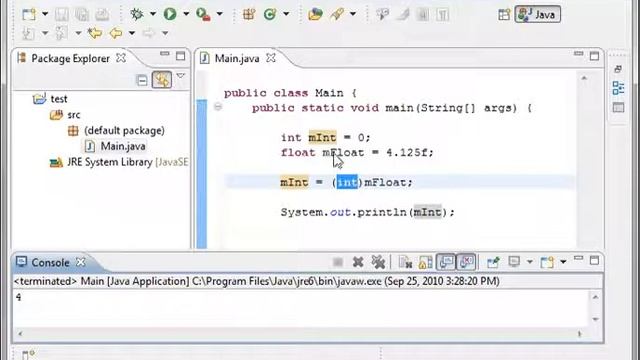Select the Package Explorer tab

(70, 58)
